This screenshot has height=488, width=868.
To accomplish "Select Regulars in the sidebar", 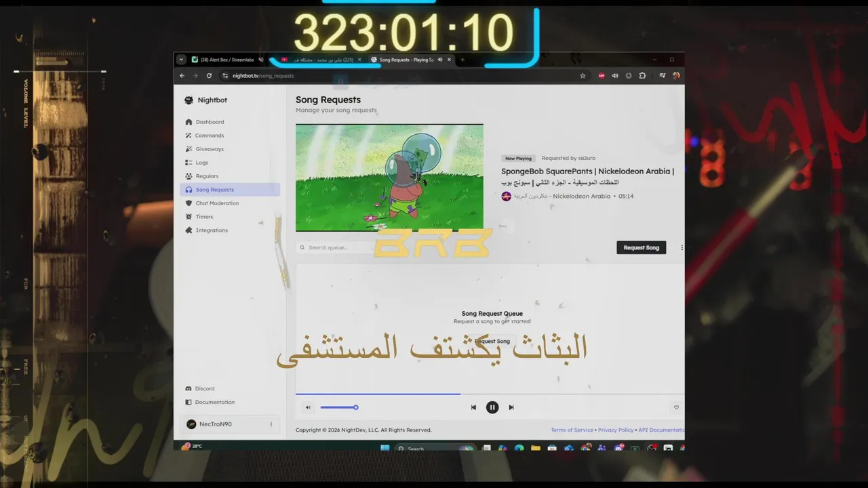I will pyautogui.click(x=207, y=176).
